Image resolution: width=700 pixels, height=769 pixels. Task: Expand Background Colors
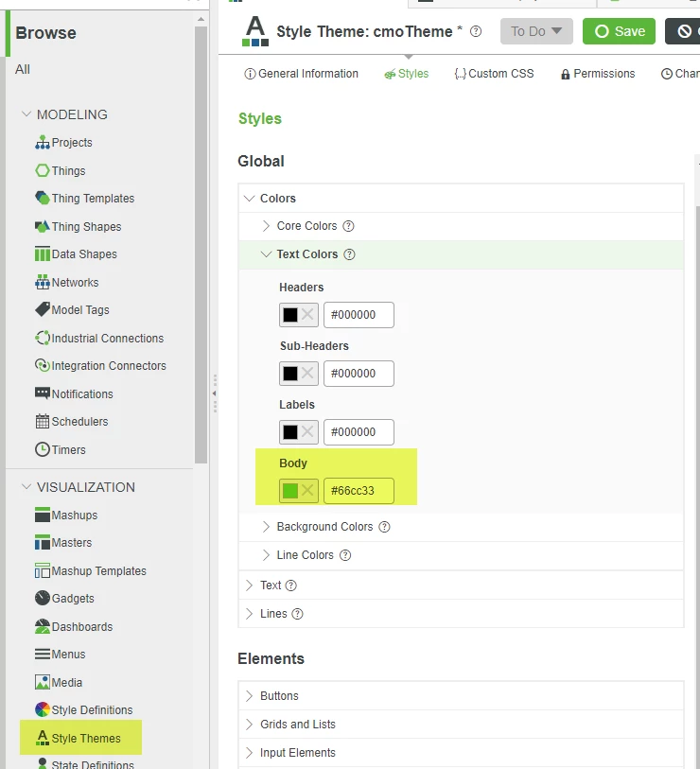click(266, 527)
